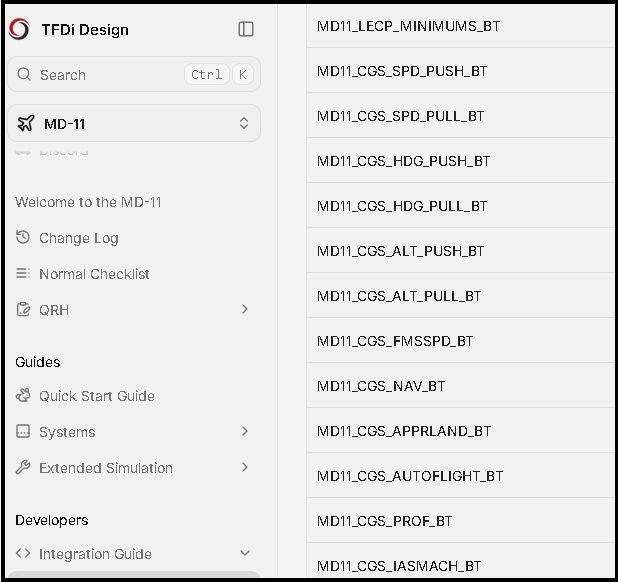Open the Quick Start Guide

click(x=97, y=396)
